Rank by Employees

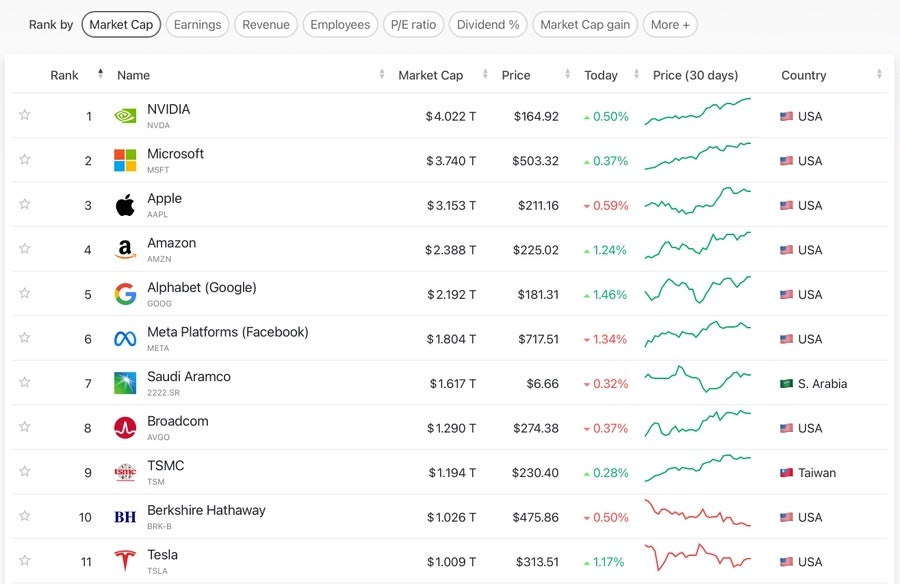pos(340,25)
